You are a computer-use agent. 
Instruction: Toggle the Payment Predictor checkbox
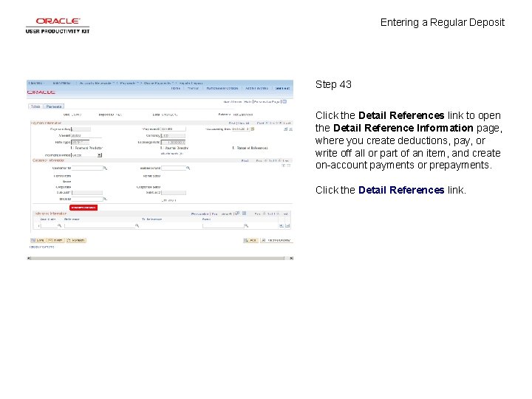pos(72,148)
